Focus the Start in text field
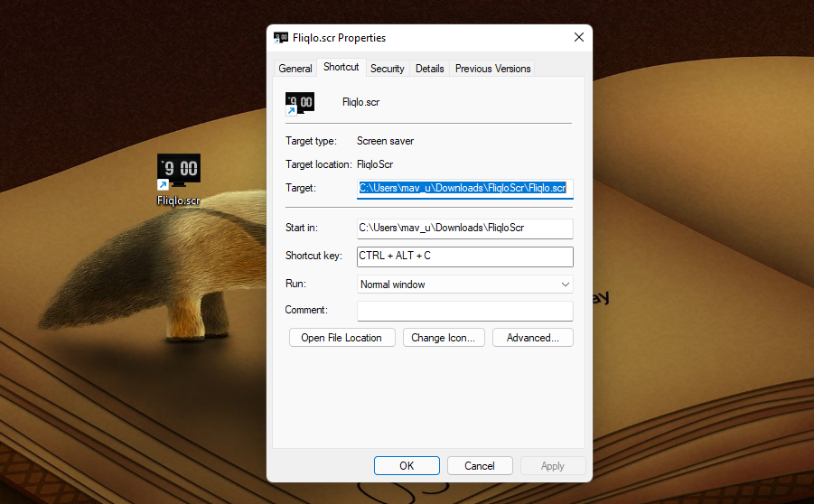 pyautogui.click(x=464, y=228)
